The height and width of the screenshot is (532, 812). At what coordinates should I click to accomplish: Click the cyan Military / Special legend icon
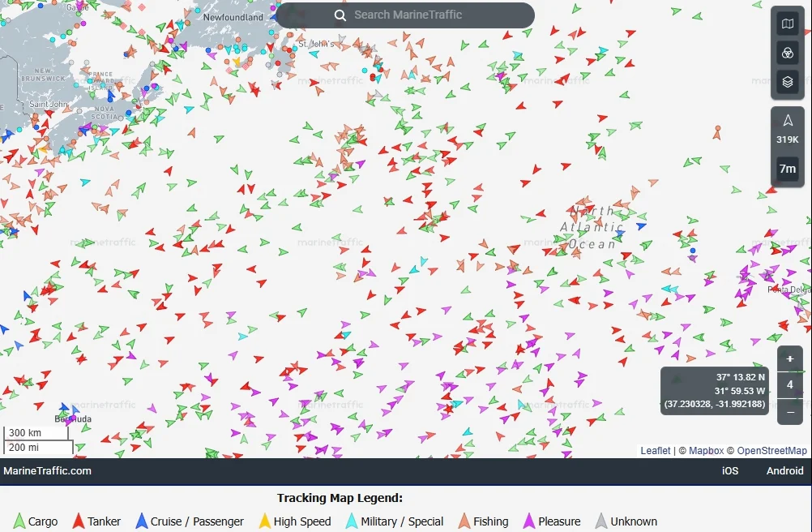[352, 521]
